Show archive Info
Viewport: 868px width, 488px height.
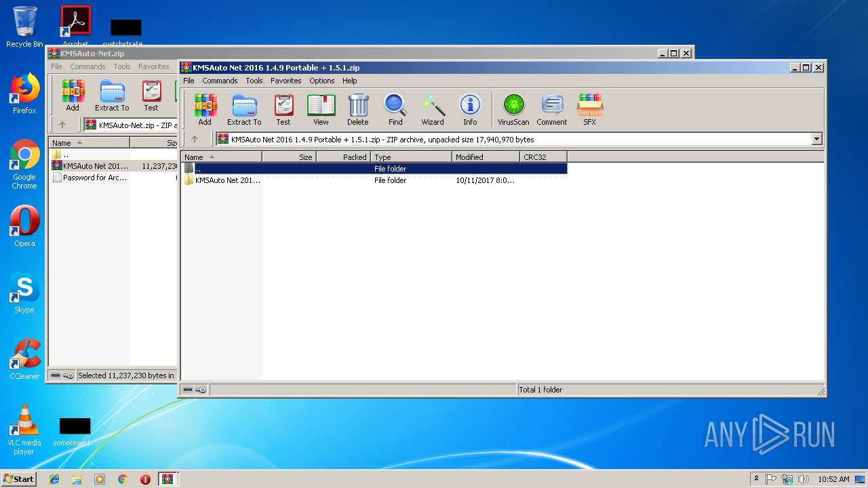[470, 110]
